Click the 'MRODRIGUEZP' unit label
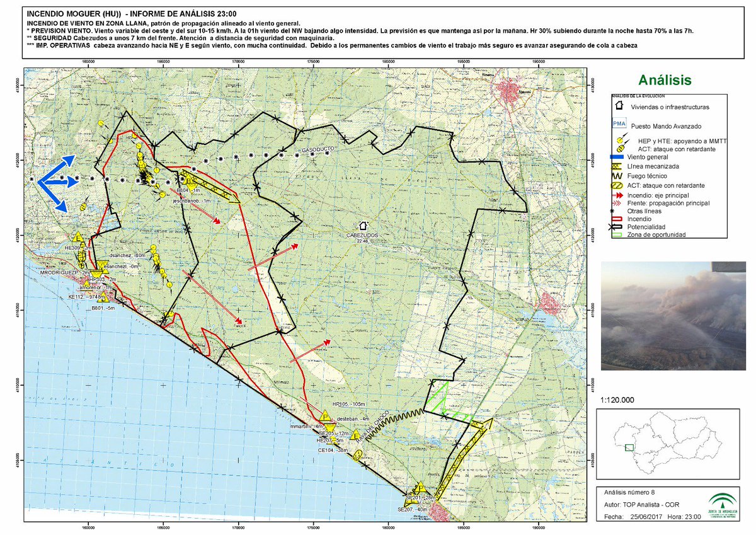The image size is (756, 535). click(60, 272)
